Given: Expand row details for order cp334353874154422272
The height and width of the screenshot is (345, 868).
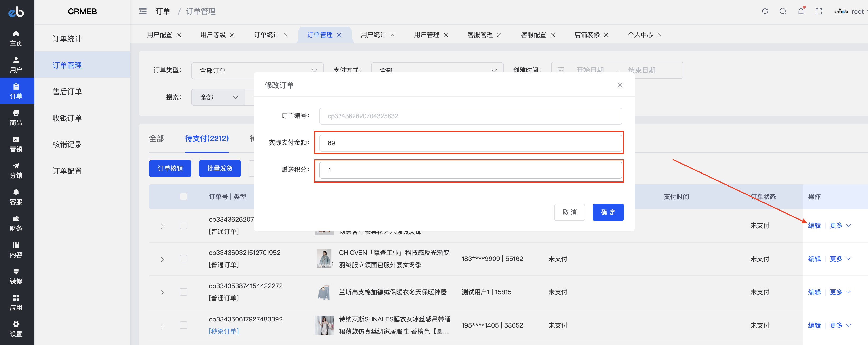Looking at the screenshot, I should pos(162,292).
